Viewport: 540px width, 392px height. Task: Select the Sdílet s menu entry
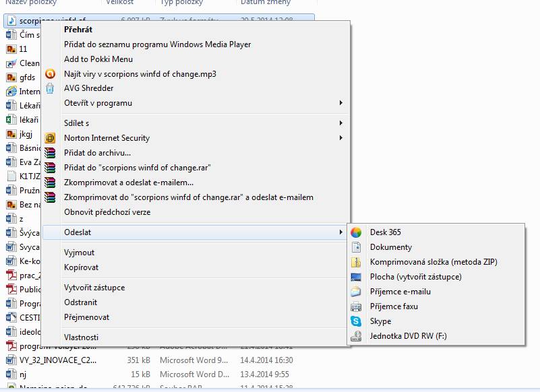pos(76,123)
